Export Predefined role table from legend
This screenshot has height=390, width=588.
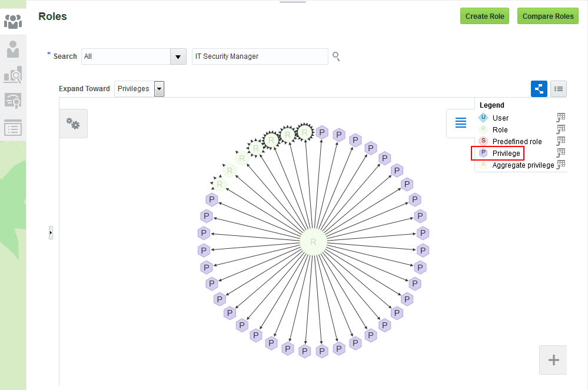pos(561,141)
